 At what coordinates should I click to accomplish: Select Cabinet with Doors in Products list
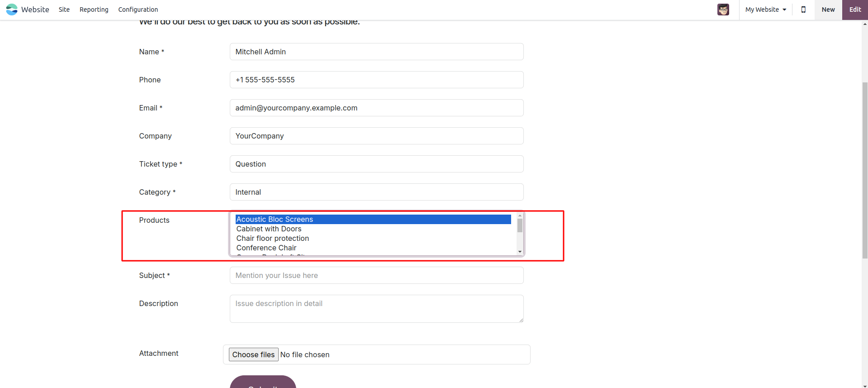(x=269, y=229)
